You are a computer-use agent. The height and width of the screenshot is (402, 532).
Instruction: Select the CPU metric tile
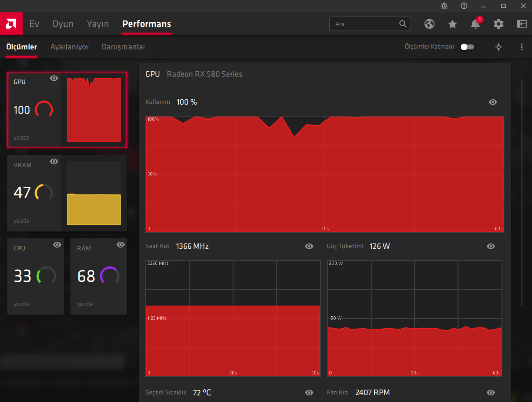pos(35,276)
